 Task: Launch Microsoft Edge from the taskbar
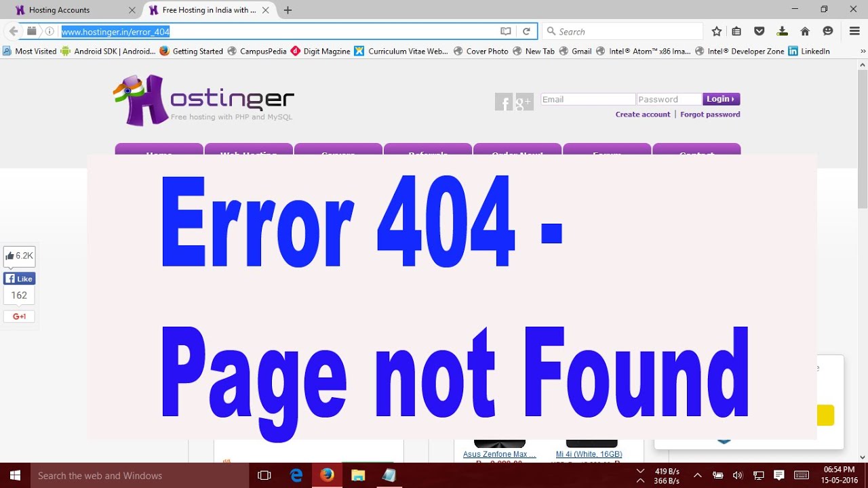point(296,475)
